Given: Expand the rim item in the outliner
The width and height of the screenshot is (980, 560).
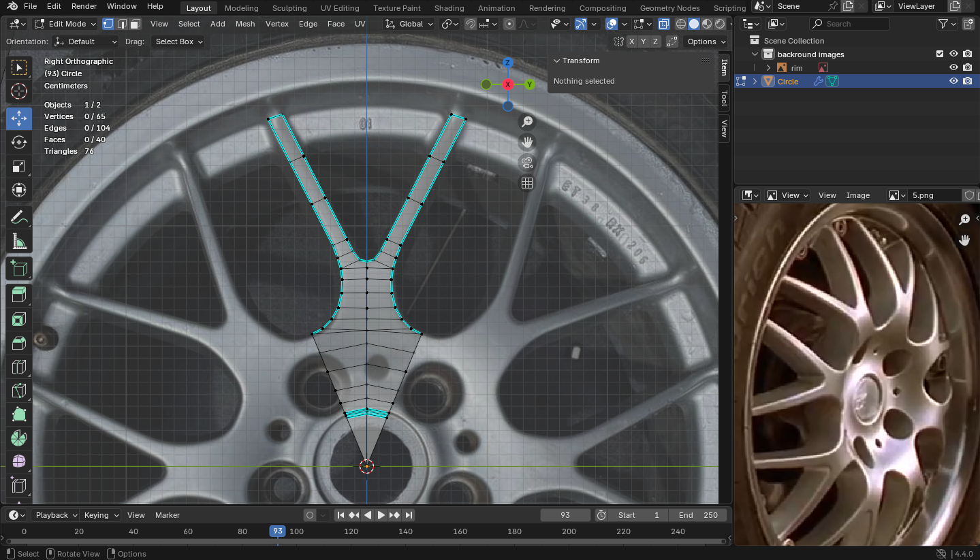Looking at the screenshot, I should click(x=768, y=68).
